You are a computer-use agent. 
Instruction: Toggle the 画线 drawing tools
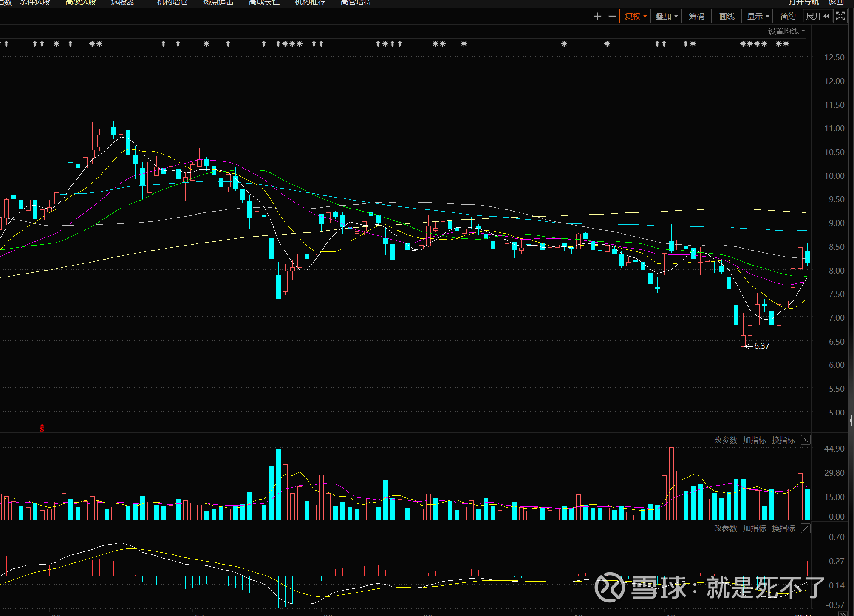click(x=727, y=17)
